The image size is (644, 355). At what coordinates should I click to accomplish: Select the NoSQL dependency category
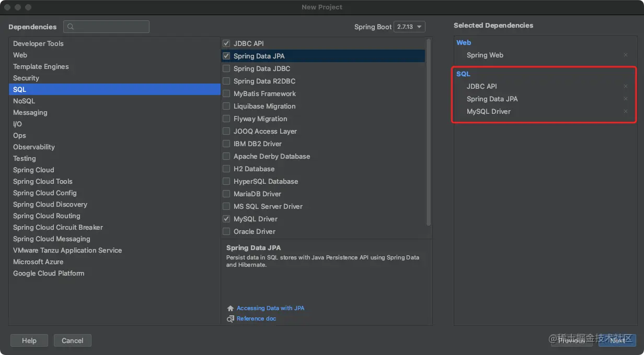[x=24, y=101]
